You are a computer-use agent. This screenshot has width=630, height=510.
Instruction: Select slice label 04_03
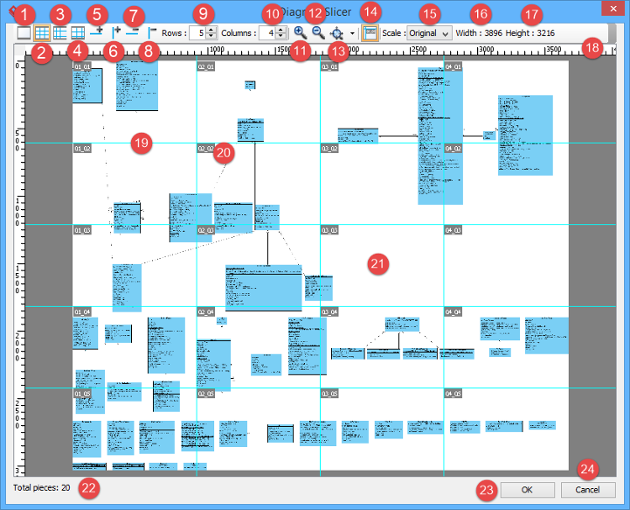pyautogui.click(x=453, y=230)
